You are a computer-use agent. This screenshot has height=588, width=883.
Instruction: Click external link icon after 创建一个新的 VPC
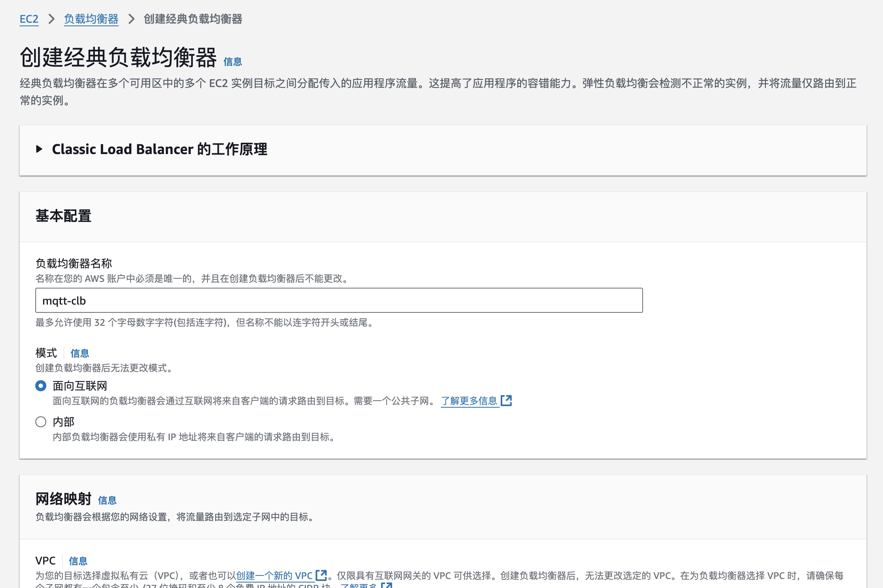coord(321,575)
